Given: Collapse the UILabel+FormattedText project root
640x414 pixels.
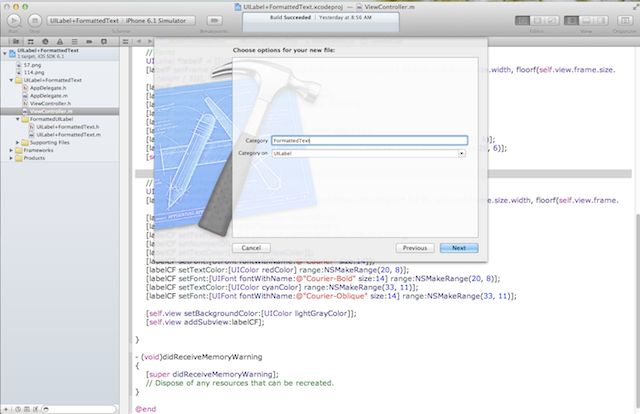Looking at the screenshot, I should 4,53.
